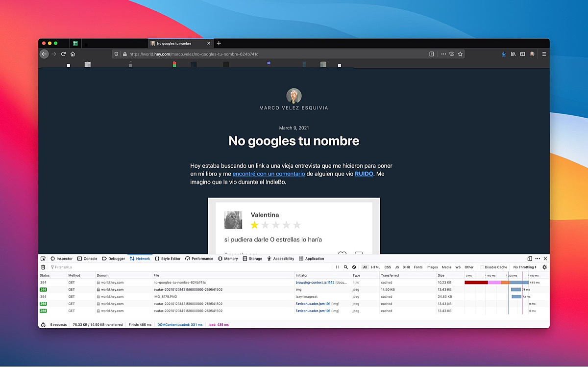Open the Storage tab
The height and width of the screenshot is (367, 588).
252,259
